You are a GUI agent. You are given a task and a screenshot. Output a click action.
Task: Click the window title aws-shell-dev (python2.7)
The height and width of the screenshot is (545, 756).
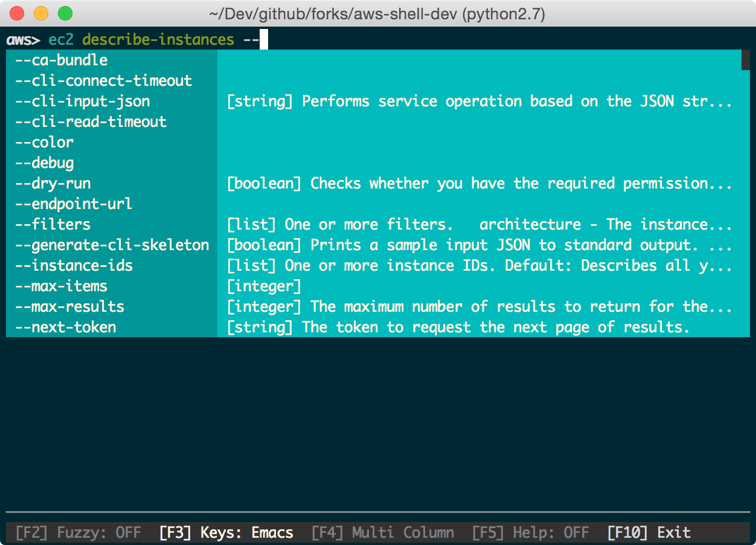click(377, 13)
